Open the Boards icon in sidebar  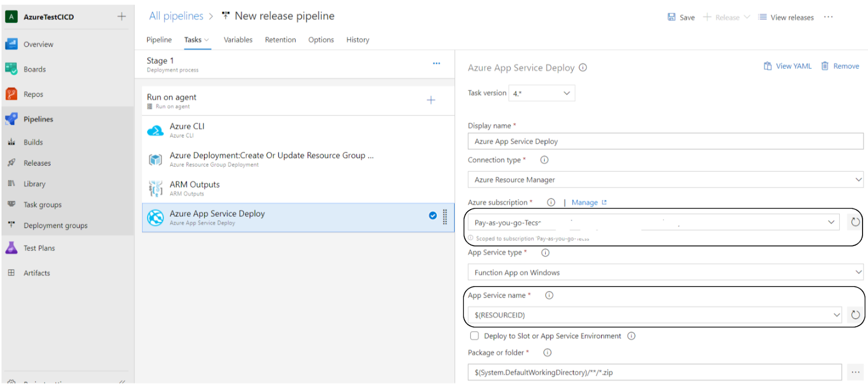pyautogui.click(x=11, y=69)
